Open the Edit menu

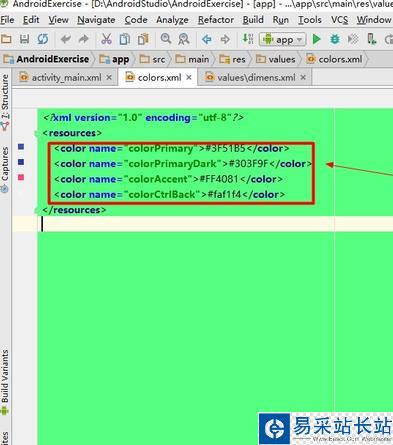coord(31,20)
